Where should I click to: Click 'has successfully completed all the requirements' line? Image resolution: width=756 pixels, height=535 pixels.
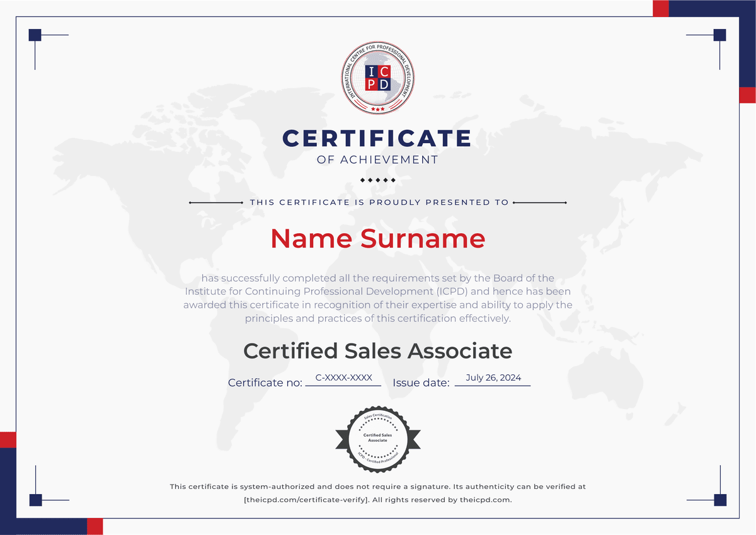[378, 278]
